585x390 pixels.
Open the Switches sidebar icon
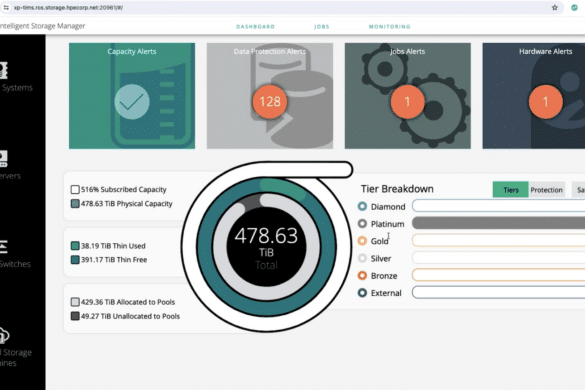pyautogui.click(x=3, y=247)
